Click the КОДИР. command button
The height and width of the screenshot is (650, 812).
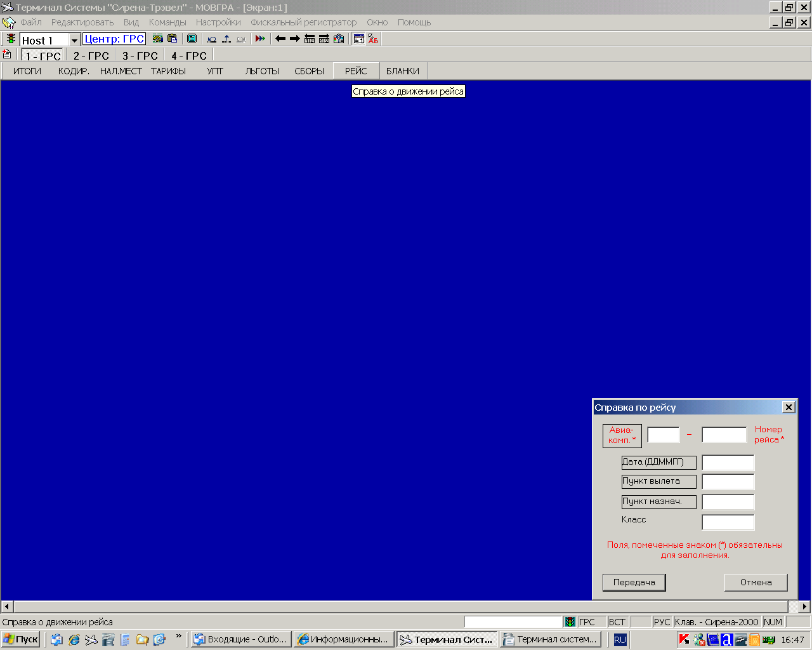click(x=74, y=71)
